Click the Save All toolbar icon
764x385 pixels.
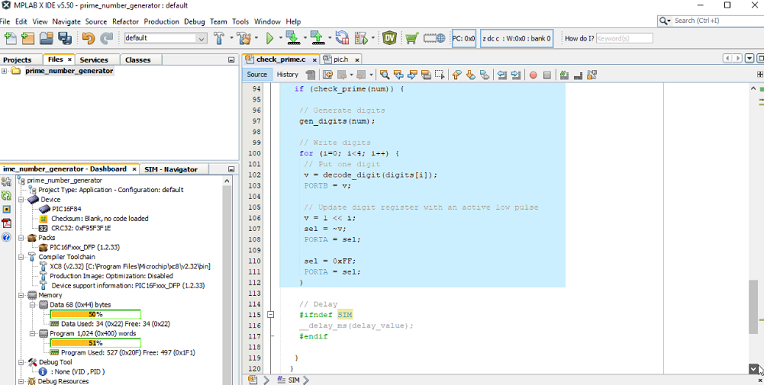coord(65,38)
